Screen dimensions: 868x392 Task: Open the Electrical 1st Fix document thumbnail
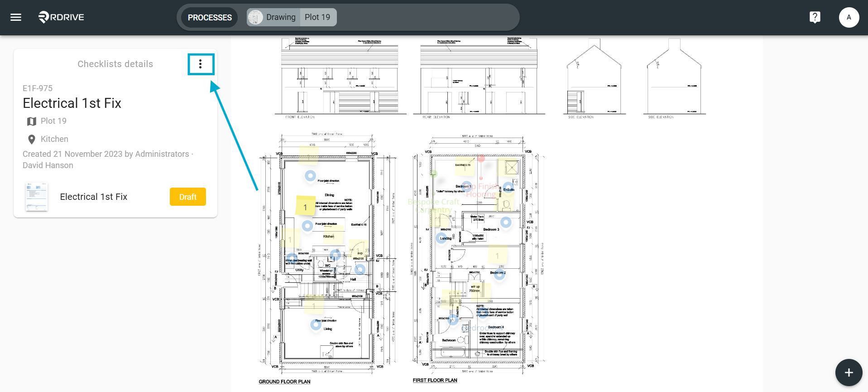pos(37,197)
